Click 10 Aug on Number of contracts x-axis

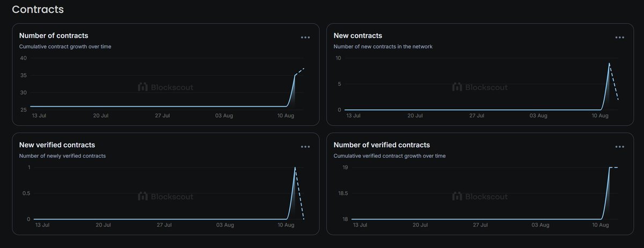click(286, 115)
